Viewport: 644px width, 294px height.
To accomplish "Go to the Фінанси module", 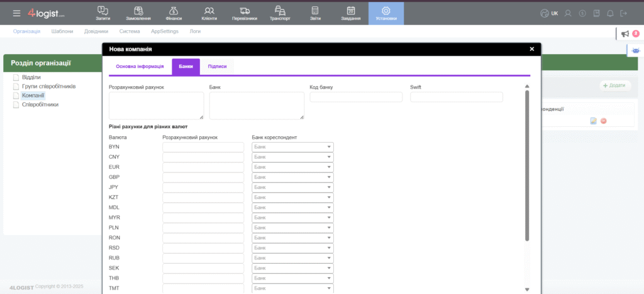I will 174,13.
